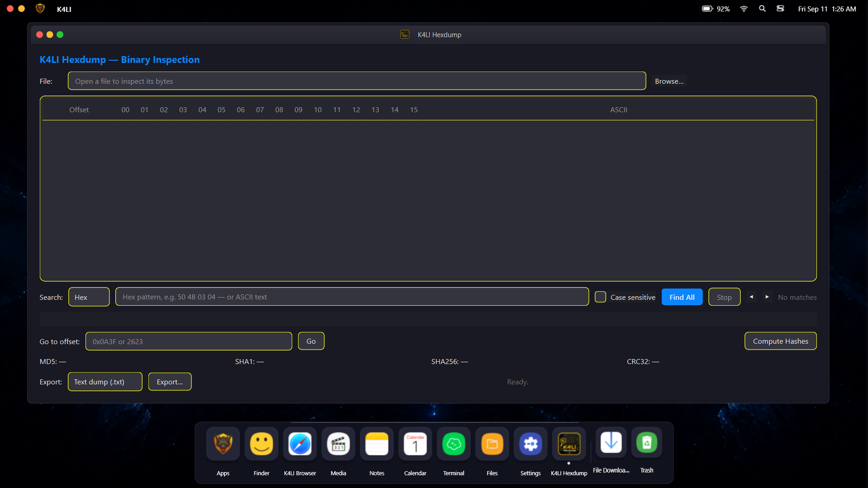
Task: Open the K4LI menu in menu bar
Action: [x=64, y=9]
